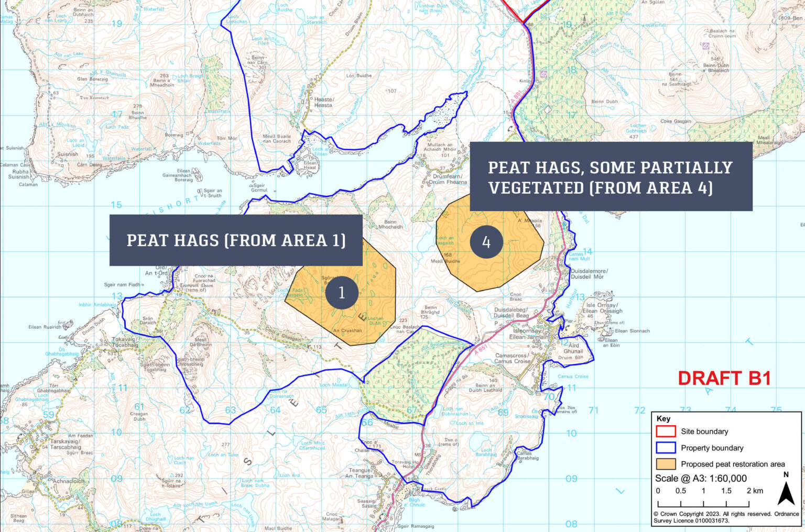The width and height of the screenshot is (805, 532).
Task: Click the orange restoration area color swatch
Action: 666,464
